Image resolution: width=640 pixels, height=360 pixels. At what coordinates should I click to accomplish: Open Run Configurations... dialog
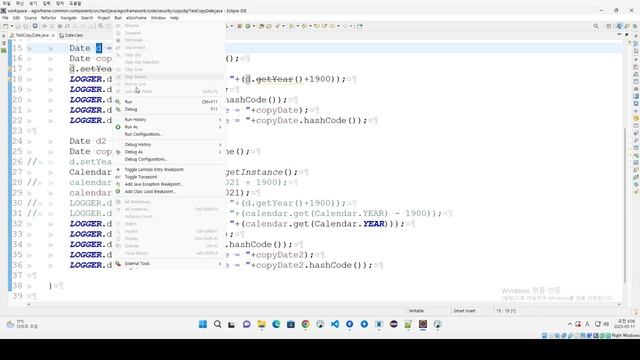point(143,134)
